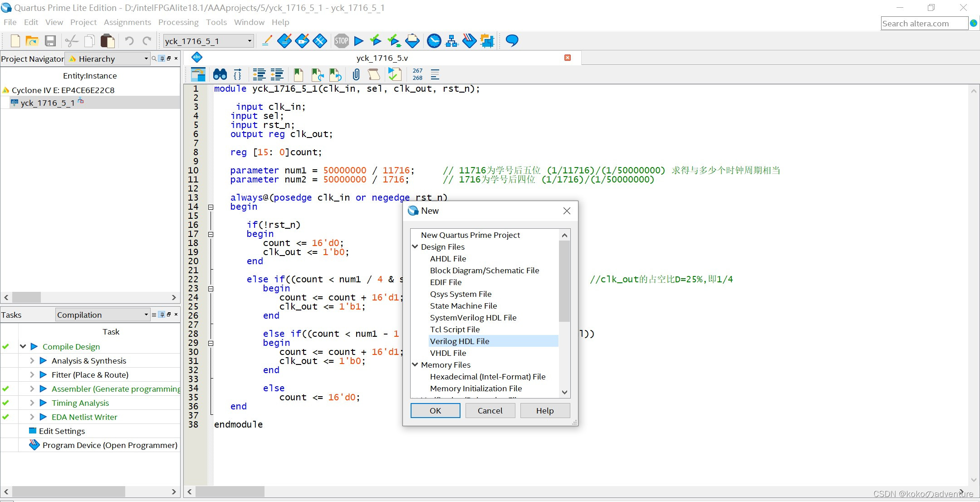
Task: Confirm the New dialog with OK
Action: 435,410
